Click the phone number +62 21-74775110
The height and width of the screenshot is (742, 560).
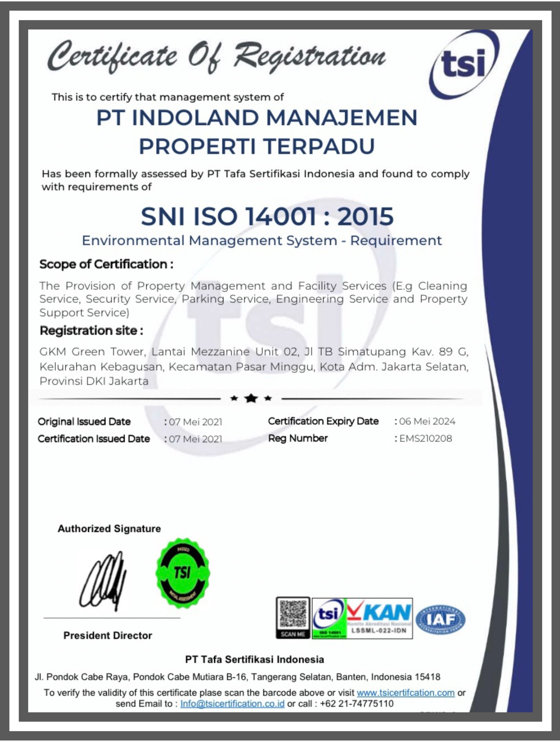pos(356,704)
